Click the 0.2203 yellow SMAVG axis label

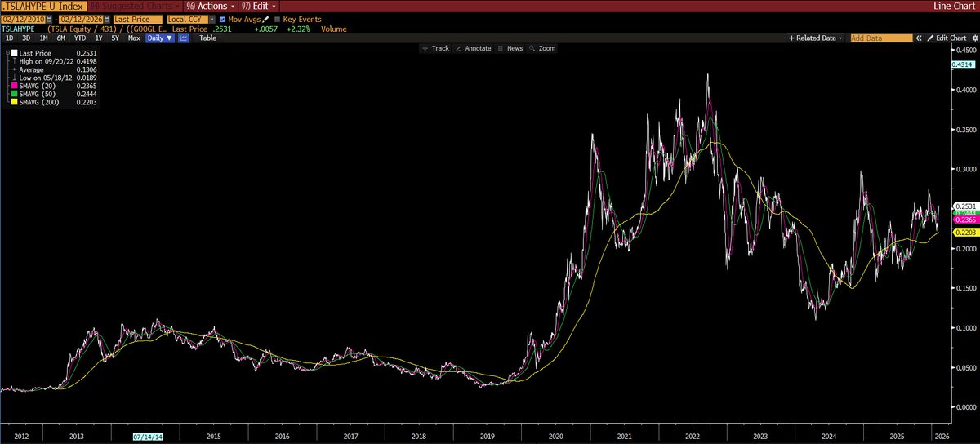tap(966, 233)
